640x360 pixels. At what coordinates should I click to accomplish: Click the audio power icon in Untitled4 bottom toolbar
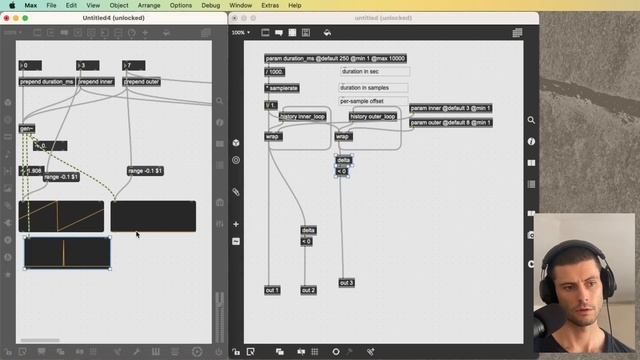tap(220, 352)
